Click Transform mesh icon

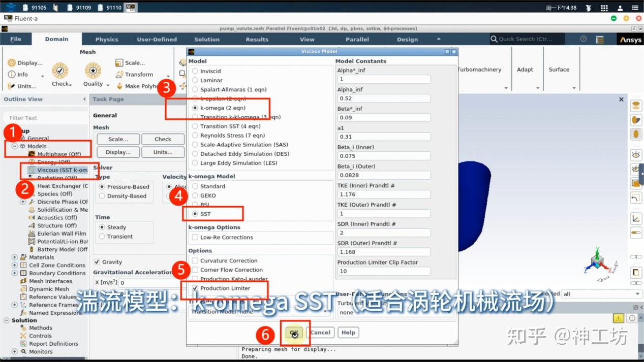tap(119, 74)
